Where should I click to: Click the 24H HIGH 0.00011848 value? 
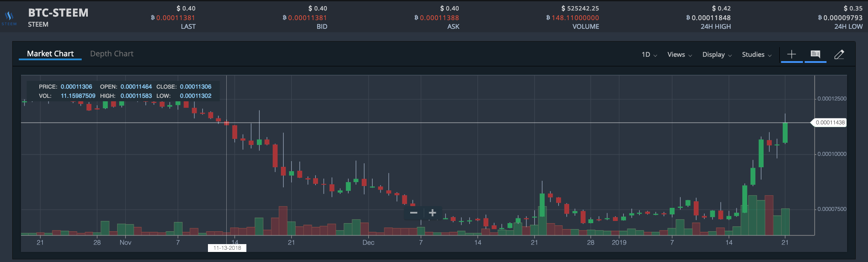[711, 18]
